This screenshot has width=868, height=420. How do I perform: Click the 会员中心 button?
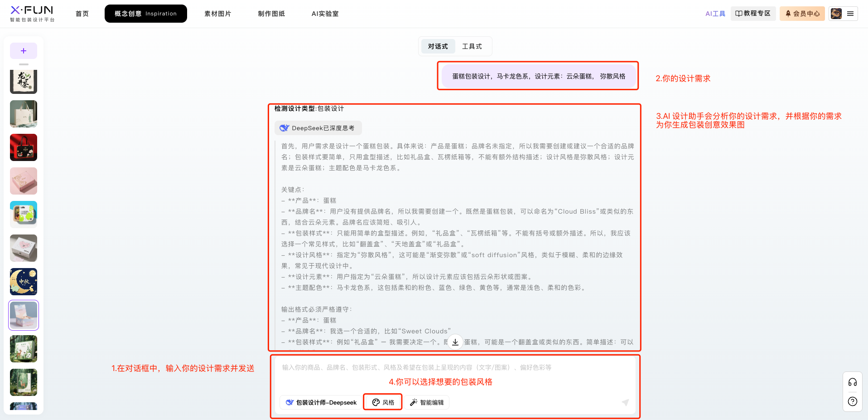[802, 14]
